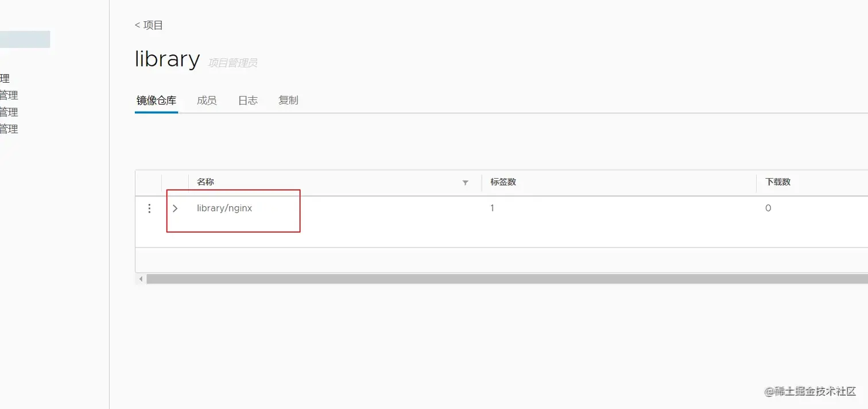Image resolution: width=868 pixels, height=409 pixels.
Task: Sort by the 标签数 column header
Action: point(503,182)
